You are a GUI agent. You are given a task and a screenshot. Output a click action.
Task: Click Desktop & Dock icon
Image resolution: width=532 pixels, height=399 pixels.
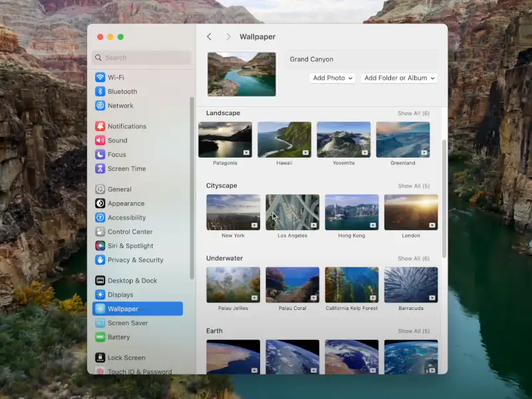point(100,281)
